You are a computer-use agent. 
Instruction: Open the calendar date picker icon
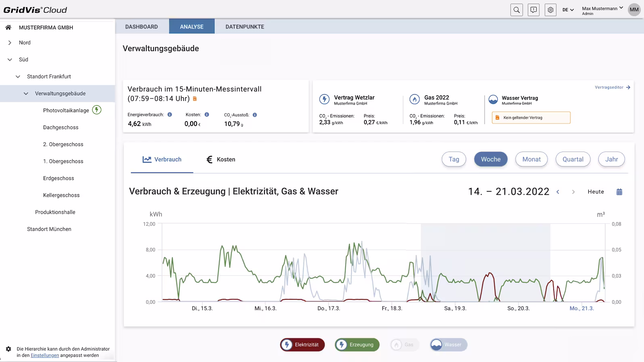tap(619, 192)
